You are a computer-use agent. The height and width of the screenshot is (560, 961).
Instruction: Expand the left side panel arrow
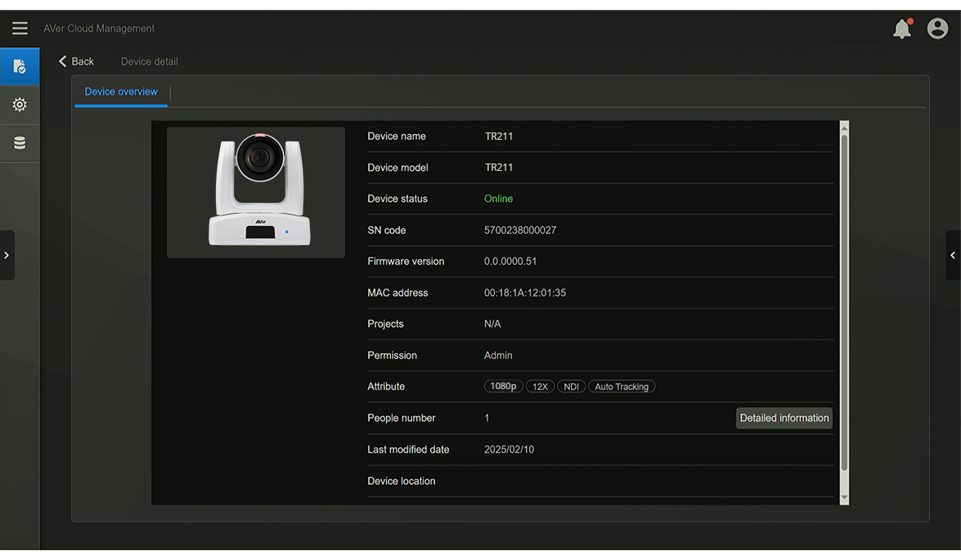[x=7, y=255]
